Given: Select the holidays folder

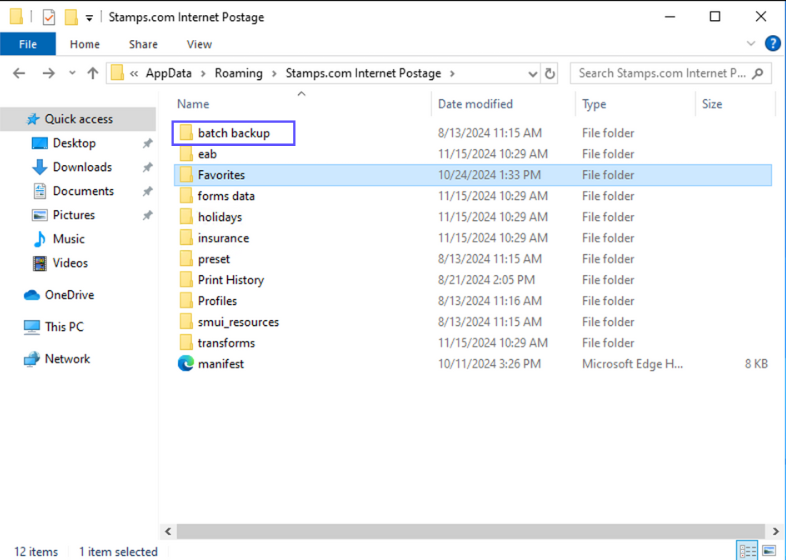Looking at the screenshot, I should pyautogui.click(x=220, y=217).
